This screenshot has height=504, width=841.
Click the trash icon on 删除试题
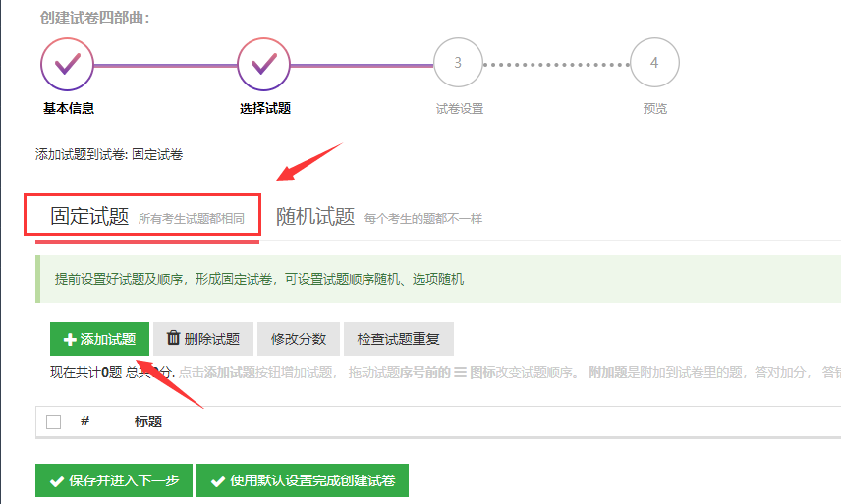(x=173, y=338)
